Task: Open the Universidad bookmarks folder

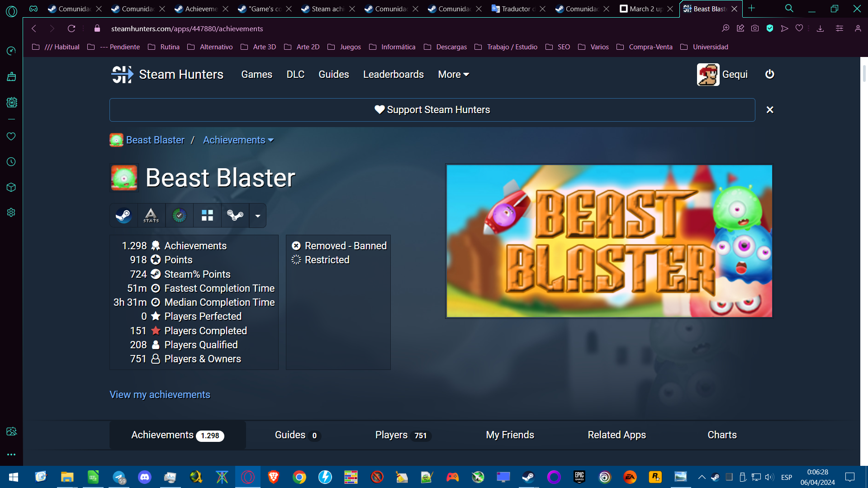Action: coord(704,47)
